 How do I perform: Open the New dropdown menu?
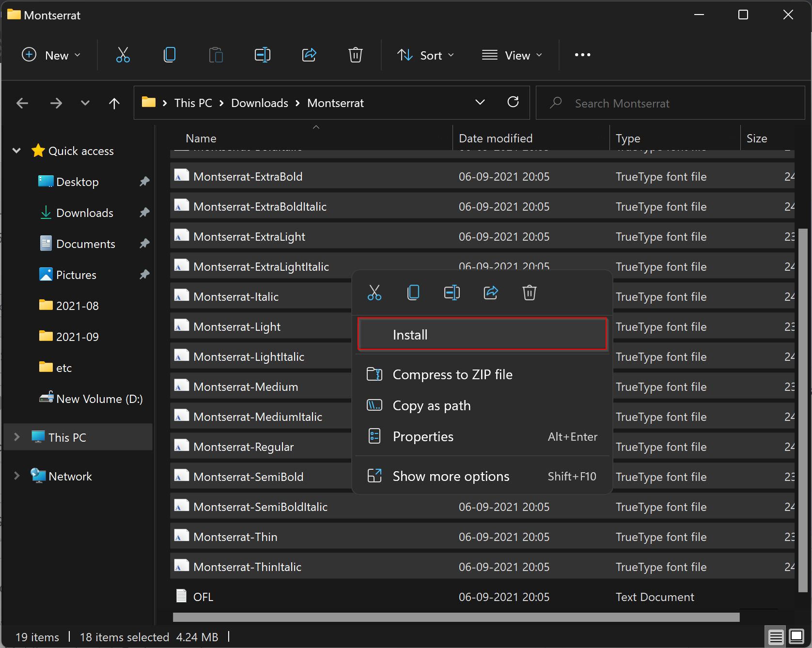click(x=51, y=55)
